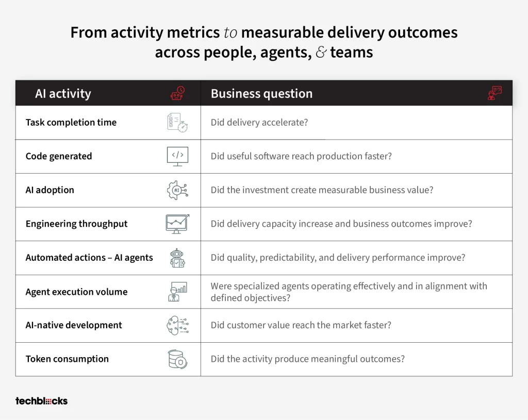Select the AI brain circuit icon
This screenshot has width=528, height=420.
tap(178, 325)
